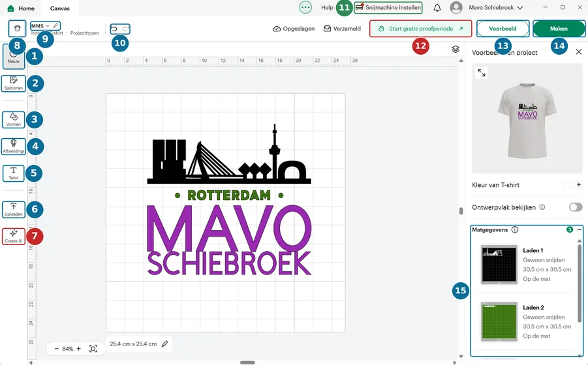
Task: Show info about Ontwerpvlak bekijken
Action: pos(542,207)
